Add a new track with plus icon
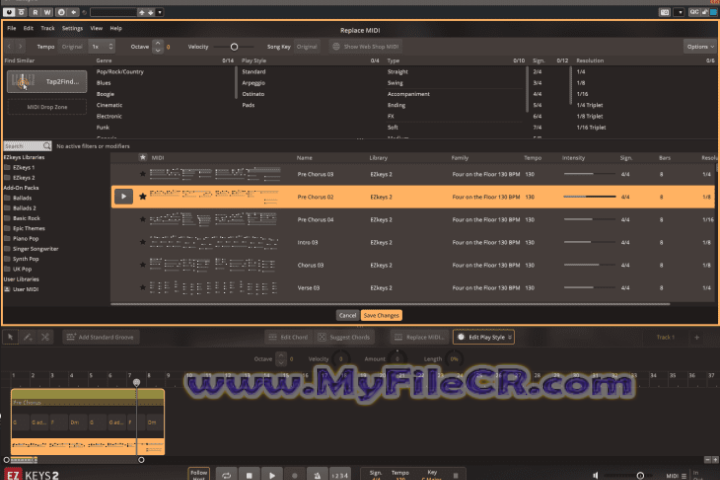The image size is (720, 480). pos(697,337)
